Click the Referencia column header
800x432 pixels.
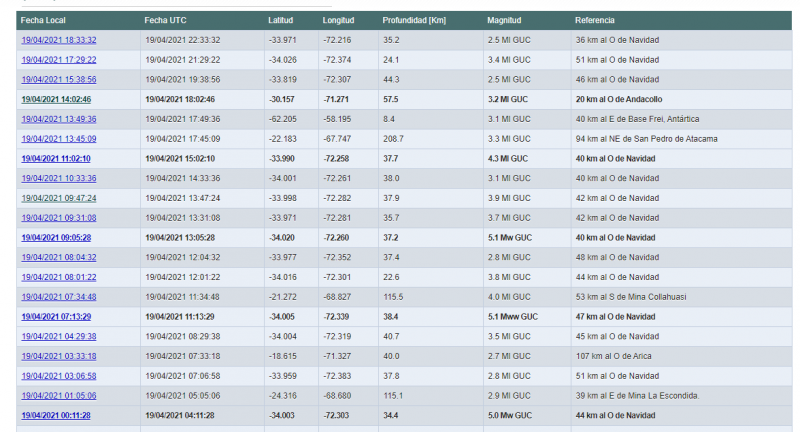595,20
